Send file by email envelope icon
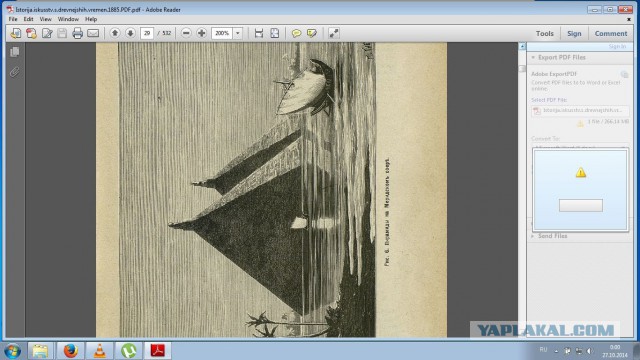 (x=93, y=33)
